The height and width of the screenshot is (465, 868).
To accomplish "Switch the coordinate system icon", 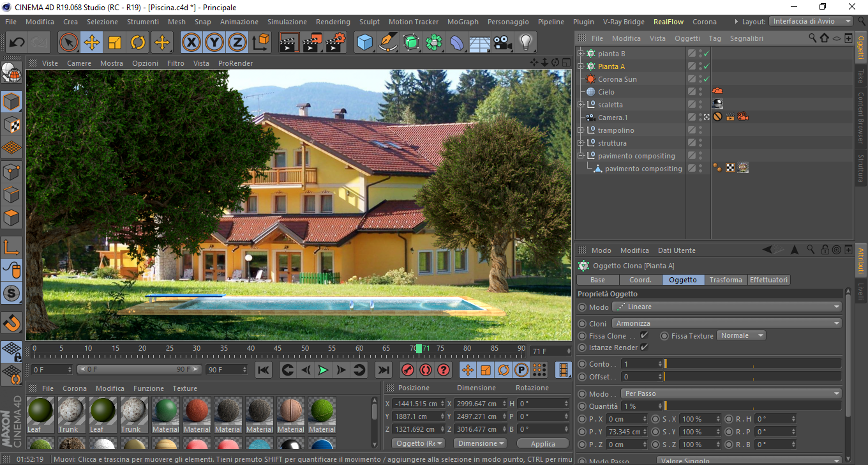I will click(260, 43).
